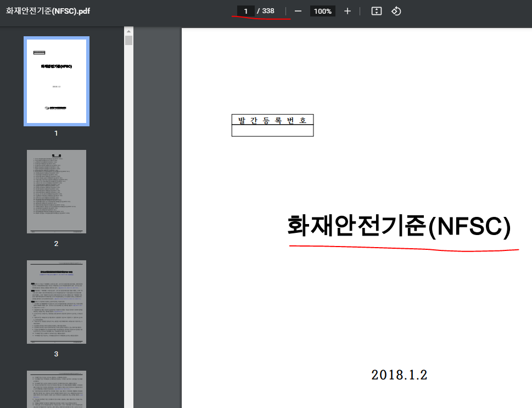The height and width of the screenshot is (408, 532).
Task: Click the empty registration number cell
Action: tap(272, 131)
